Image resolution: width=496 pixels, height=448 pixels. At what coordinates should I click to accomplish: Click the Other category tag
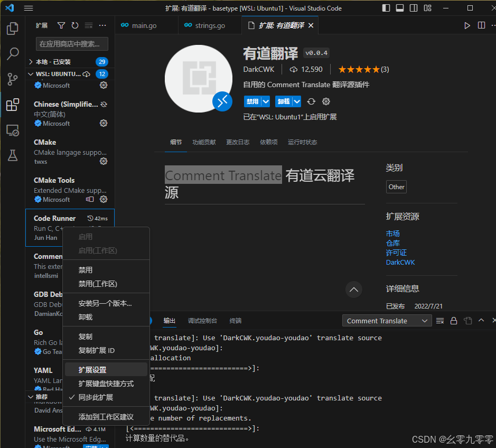(x=396, y=187)
